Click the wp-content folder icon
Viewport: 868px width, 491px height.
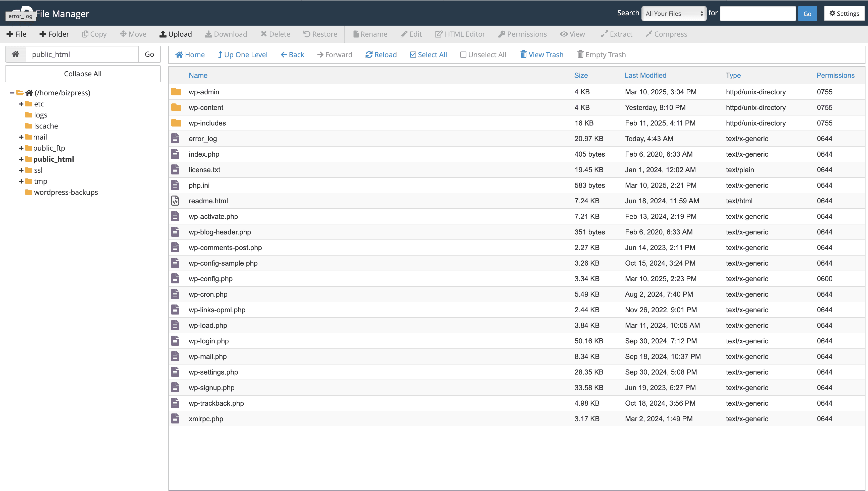click(176, 108)
